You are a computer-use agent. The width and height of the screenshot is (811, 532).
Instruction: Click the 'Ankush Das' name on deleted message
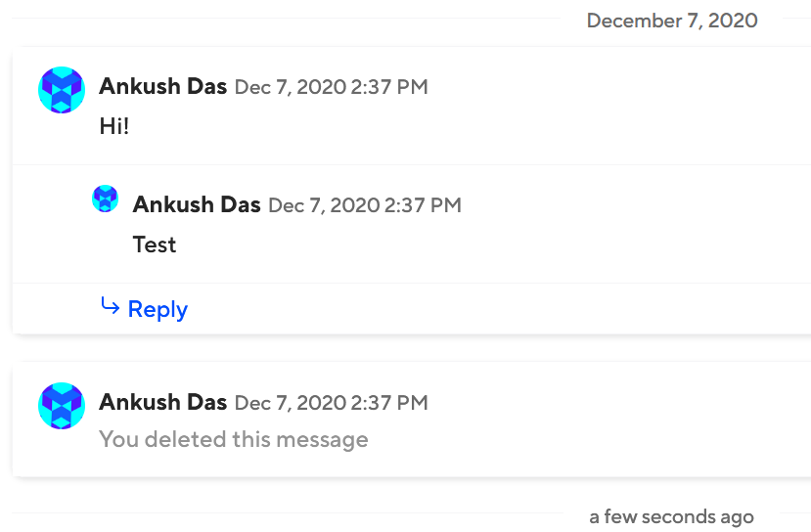click(163, 402)
